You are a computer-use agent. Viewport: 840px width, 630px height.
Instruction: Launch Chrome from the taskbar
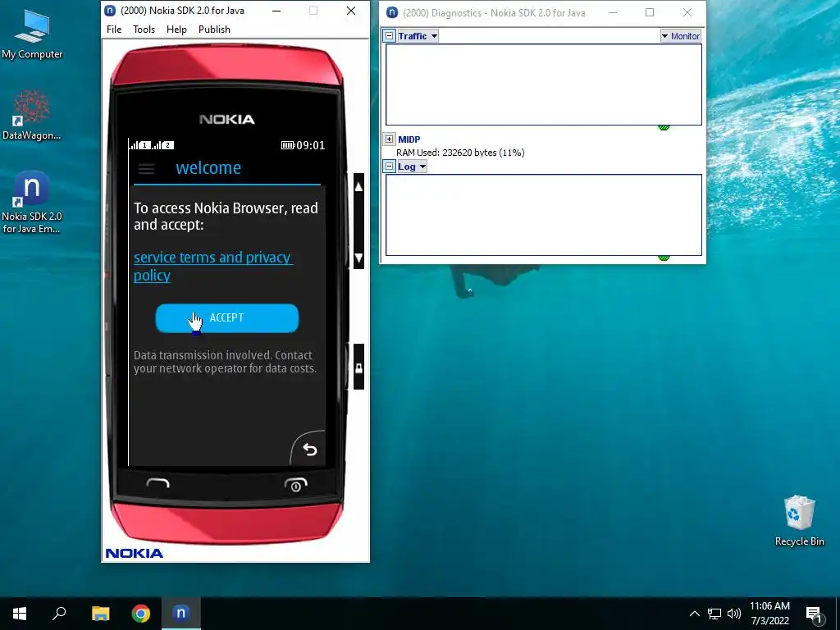[x=141, y=614]
